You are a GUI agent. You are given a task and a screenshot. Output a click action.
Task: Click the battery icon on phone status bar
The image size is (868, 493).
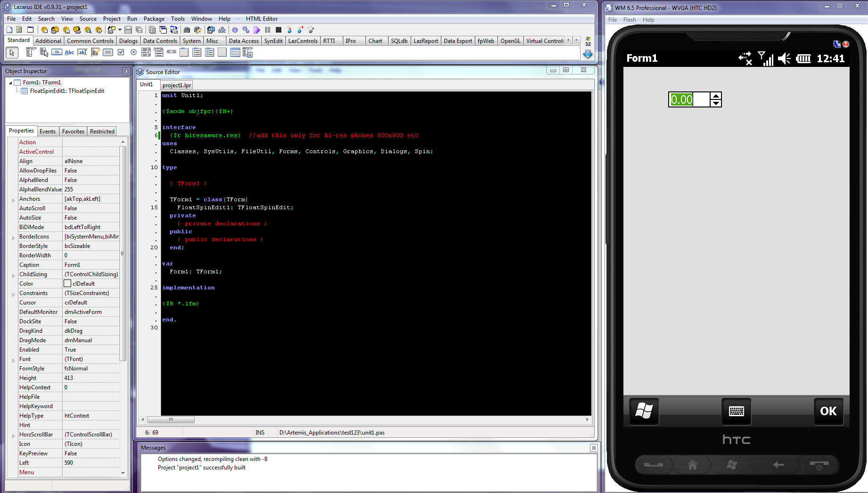click(804, 58)
